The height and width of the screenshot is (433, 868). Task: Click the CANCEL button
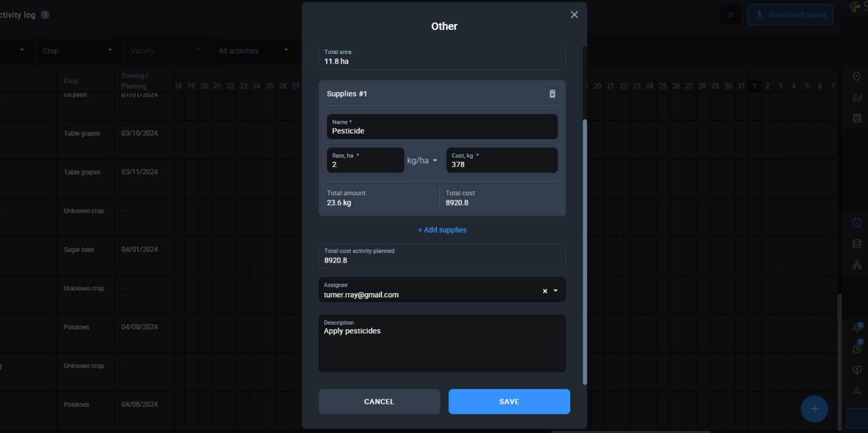379,402
